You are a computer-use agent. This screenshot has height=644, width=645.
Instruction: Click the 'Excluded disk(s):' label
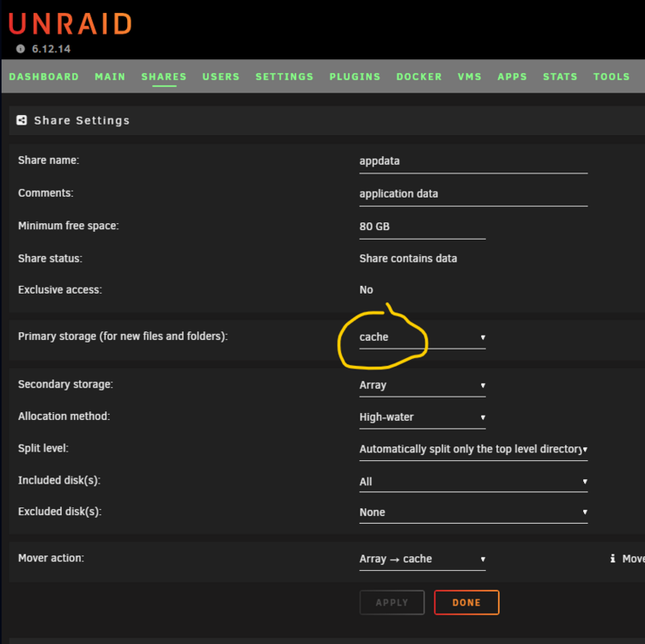coord(59,512)
